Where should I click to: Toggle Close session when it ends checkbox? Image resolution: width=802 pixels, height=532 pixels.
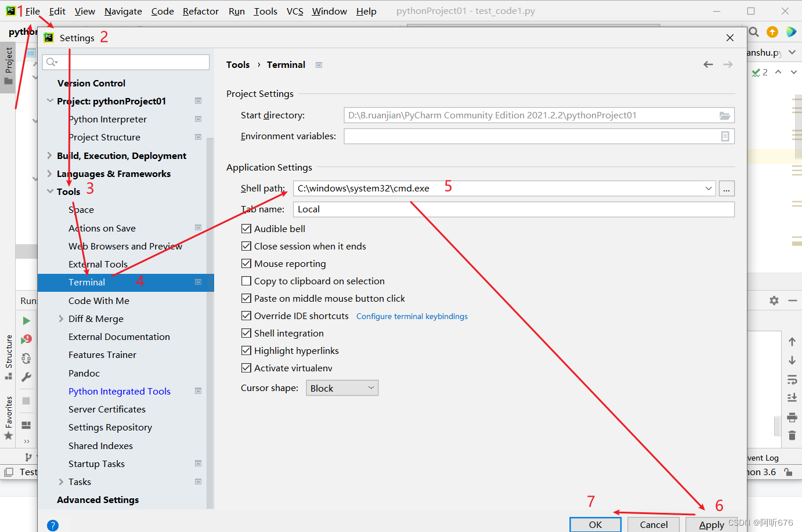click(246, 246)
